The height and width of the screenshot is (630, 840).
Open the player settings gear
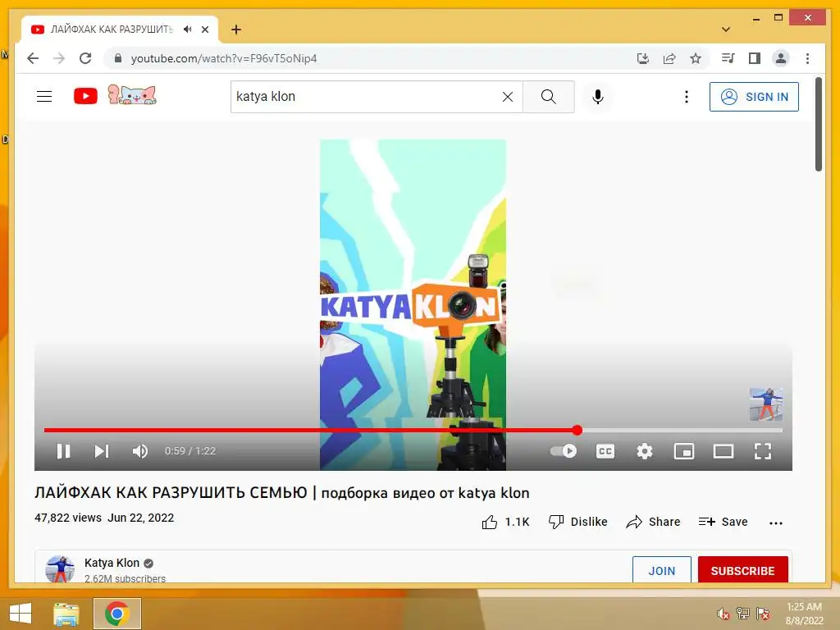coord(645,451)
